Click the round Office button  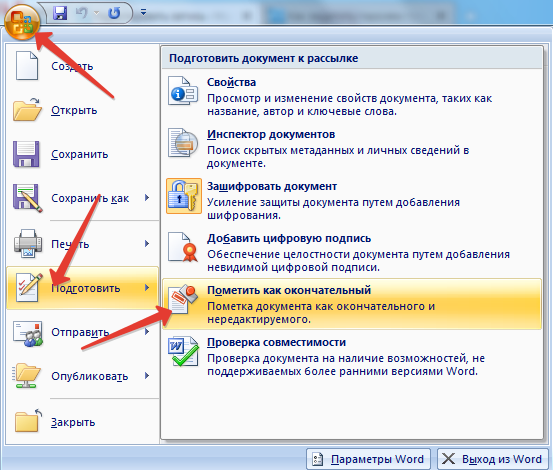click(22, 22)
